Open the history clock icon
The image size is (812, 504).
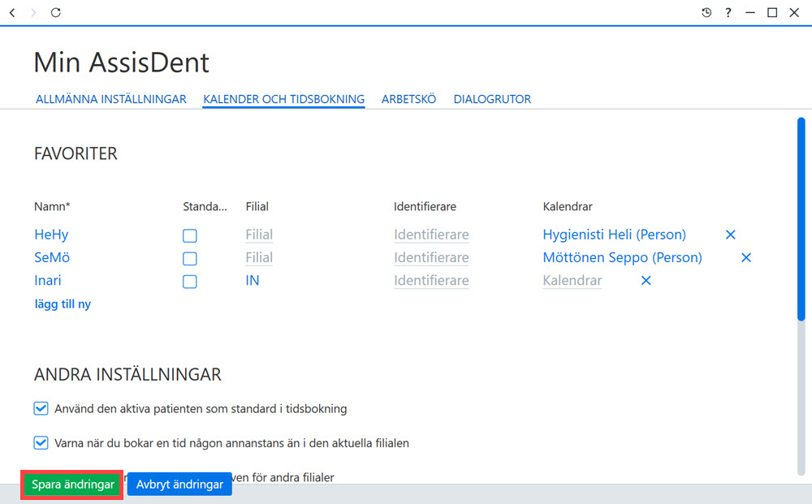pyautogui.click(x=706, y=12)
